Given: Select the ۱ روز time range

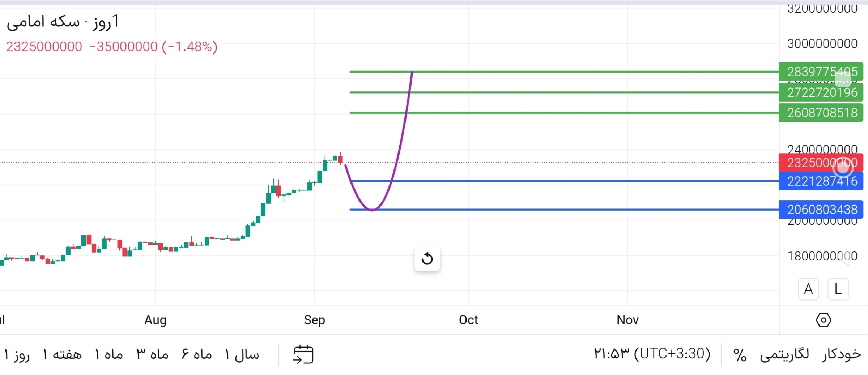Looking at the screenshot, I should 17,355.
